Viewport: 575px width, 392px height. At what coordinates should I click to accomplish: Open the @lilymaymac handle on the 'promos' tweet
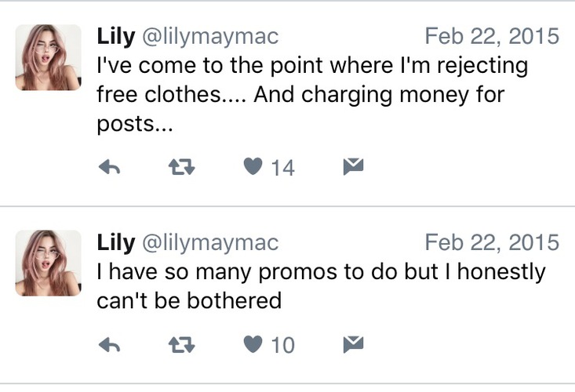pos(209,244)
